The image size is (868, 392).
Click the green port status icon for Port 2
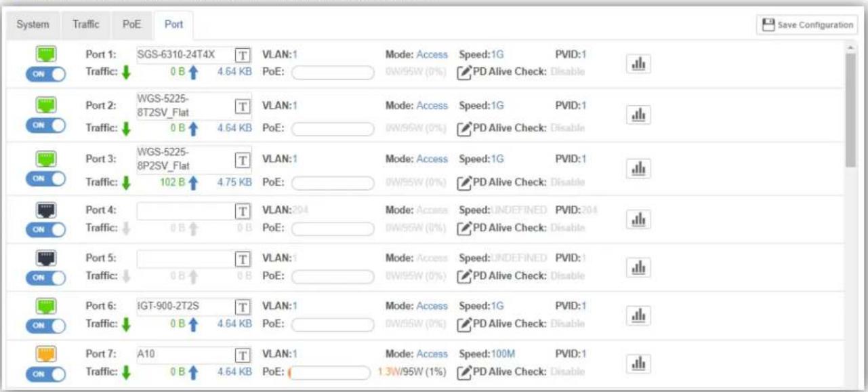[x=45, y=105]
